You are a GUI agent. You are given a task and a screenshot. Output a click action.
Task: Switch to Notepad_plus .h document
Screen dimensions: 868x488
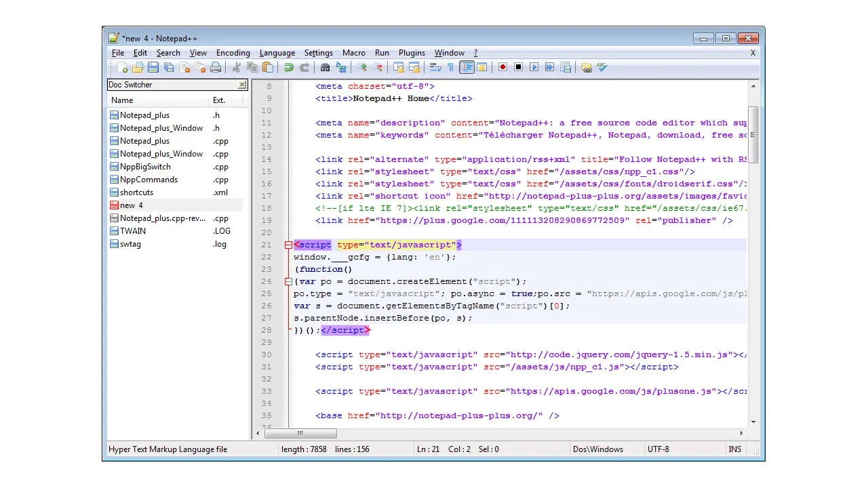tap(176, 115)
